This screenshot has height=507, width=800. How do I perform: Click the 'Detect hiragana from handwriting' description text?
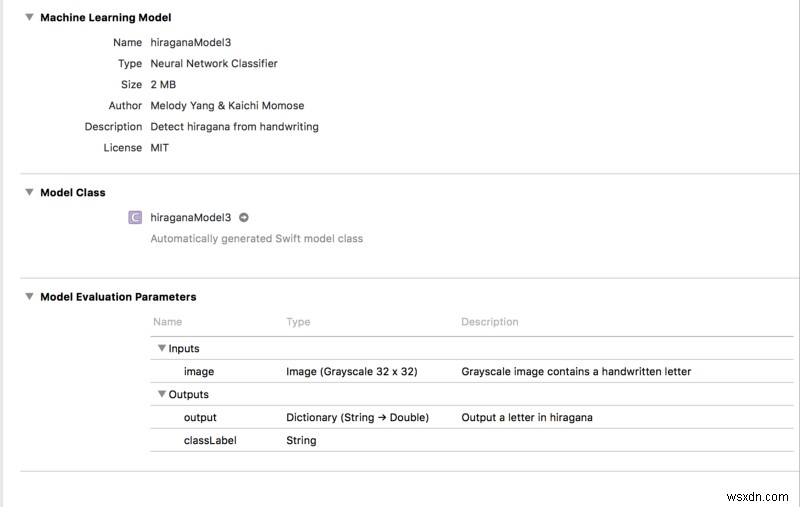coord(234,127)
